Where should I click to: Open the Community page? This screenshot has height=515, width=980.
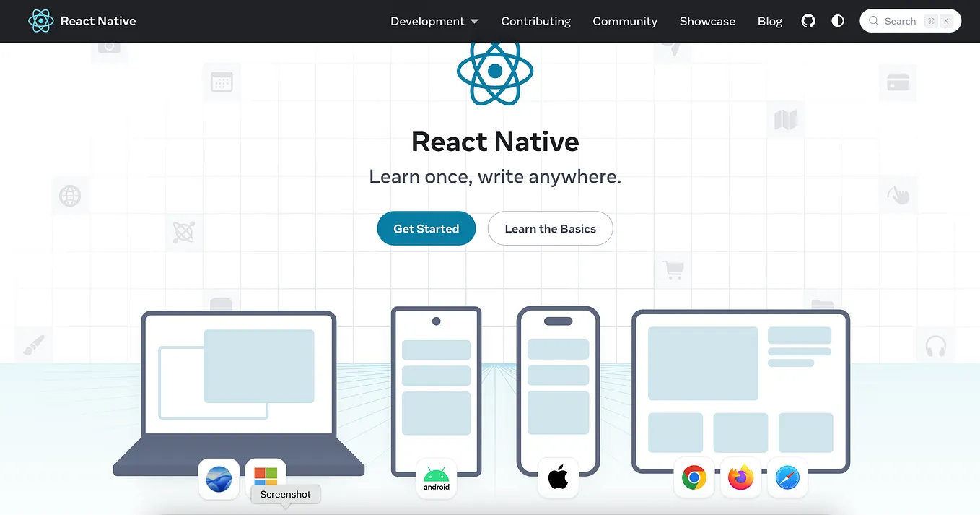pos(624,21)
